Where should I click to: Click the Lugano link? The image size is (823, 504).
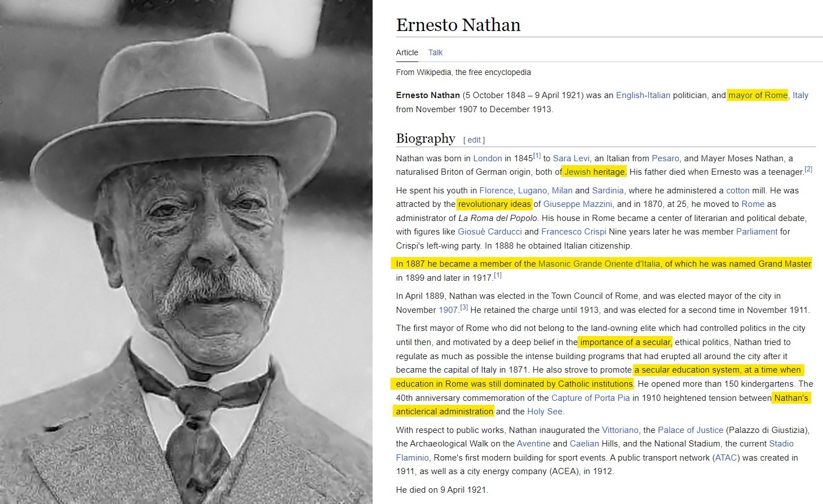click(533, 191)
